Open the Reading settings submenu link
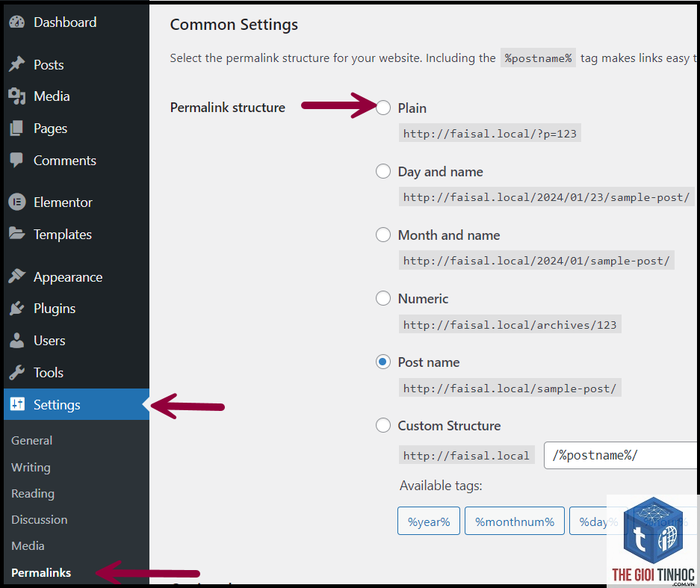700x588 pixels. (33, 494)
